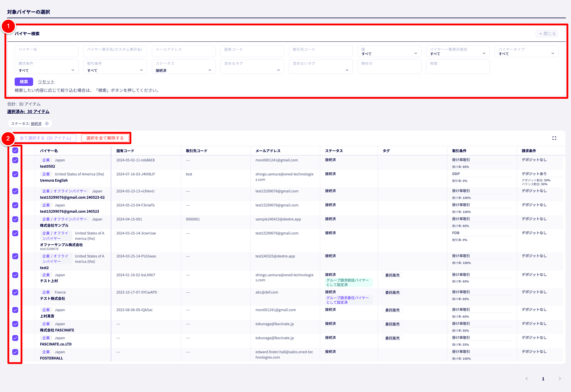Uncheck the test0502 buyer row checkbox
This screenshot has width=571, height=392.
15,160
